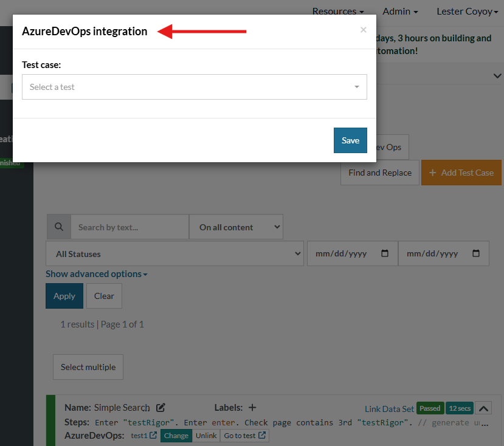Open calendar picker on first date field
The height and width of the screenshot is (446, 504).
[385, 254]
